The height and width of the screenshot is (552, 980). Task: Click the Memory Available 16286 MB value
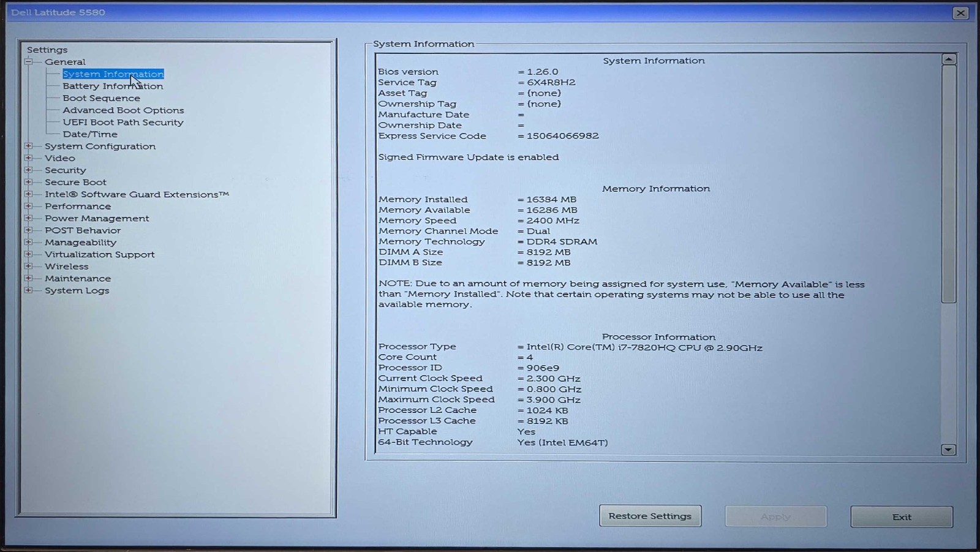coord(552,210)
